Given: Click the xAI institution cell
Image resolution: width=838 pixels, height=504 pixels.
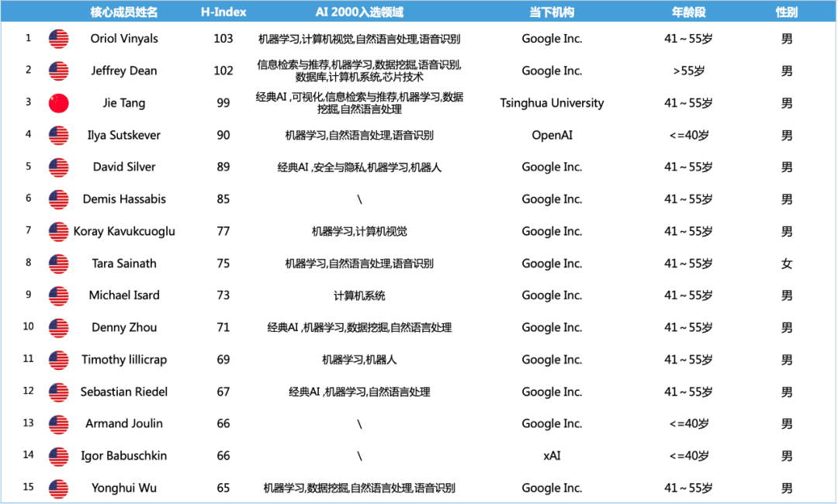Looking at the screenshot, I should point(552,456).
